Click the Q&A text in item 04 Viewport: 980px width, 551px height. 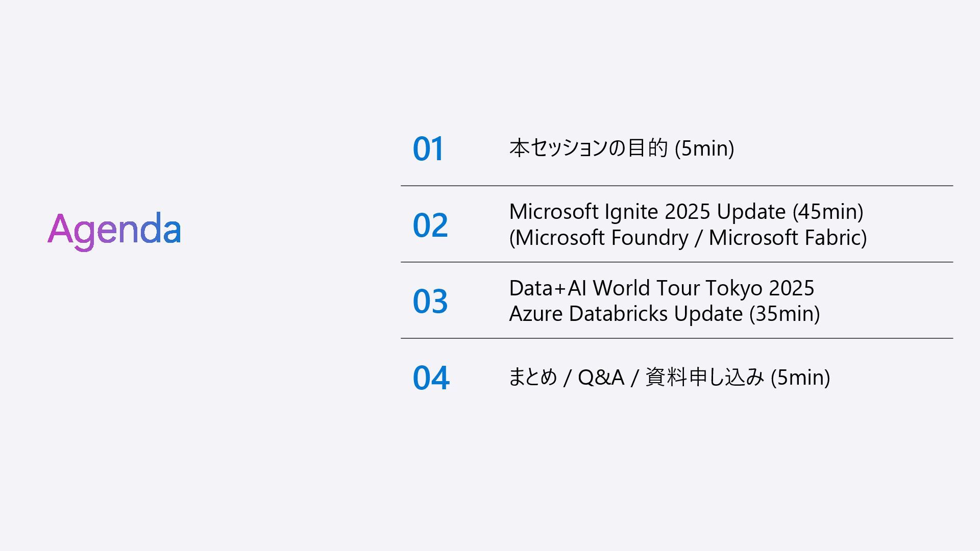(x=601, y=378)
